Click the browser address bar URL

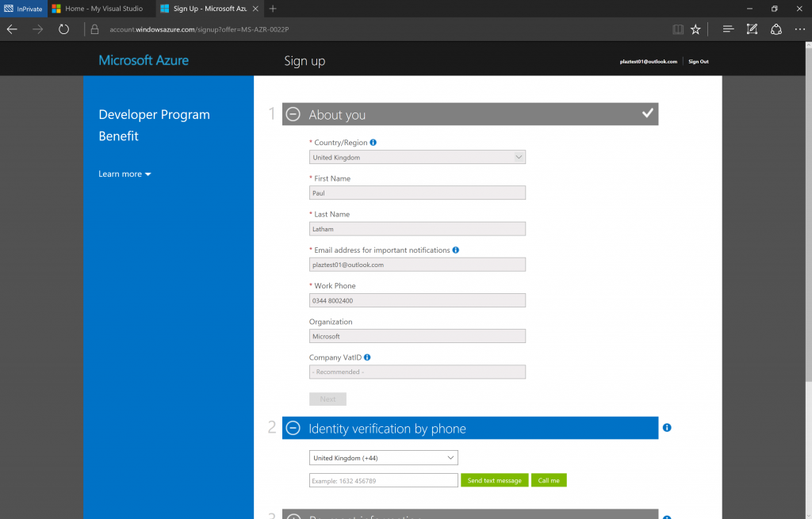199,29
